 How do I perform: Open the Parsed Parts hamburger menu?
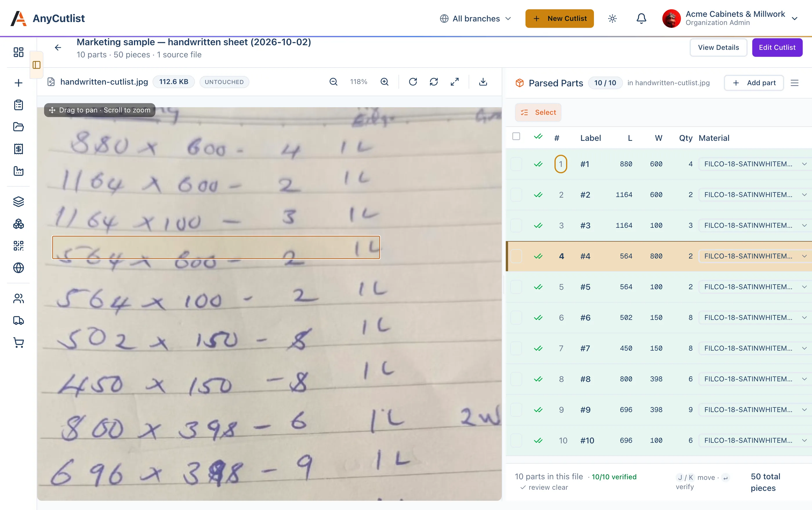[x=795, y=83]
